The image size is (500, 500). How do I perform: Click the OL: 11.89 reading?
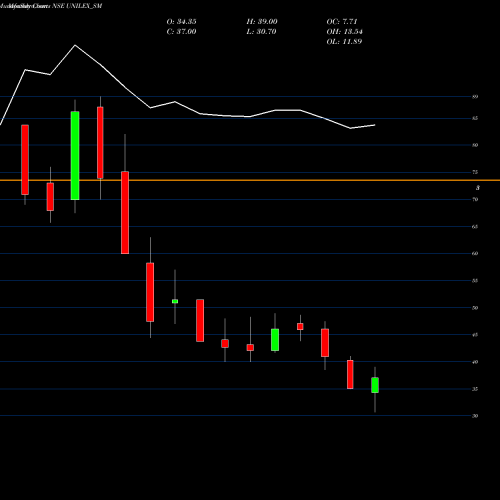pyautogui.click(x=344, y=42)
